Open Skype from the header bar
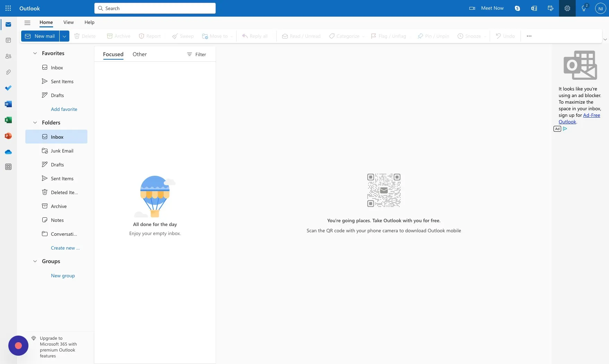The image size is (609, 364). [517, 8]
